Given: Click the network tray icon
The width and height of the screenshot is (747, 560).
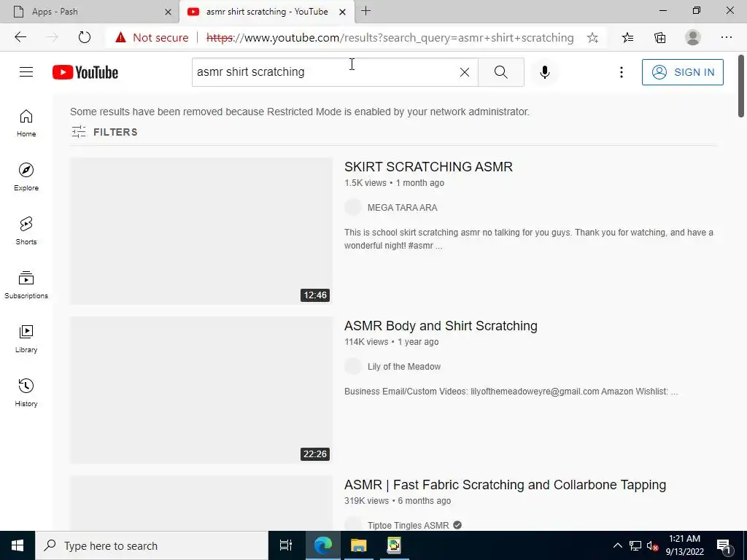Looking at the screenshot, I should (x=635, y=545).
